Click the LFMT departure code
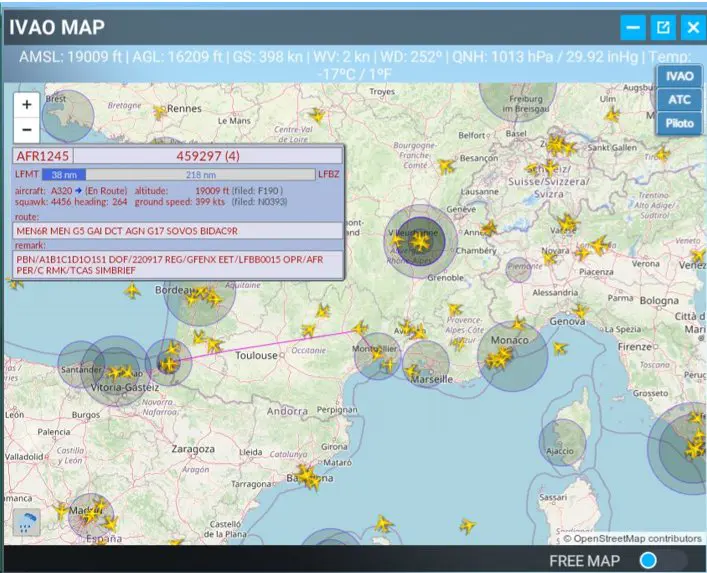 point(27,174)
